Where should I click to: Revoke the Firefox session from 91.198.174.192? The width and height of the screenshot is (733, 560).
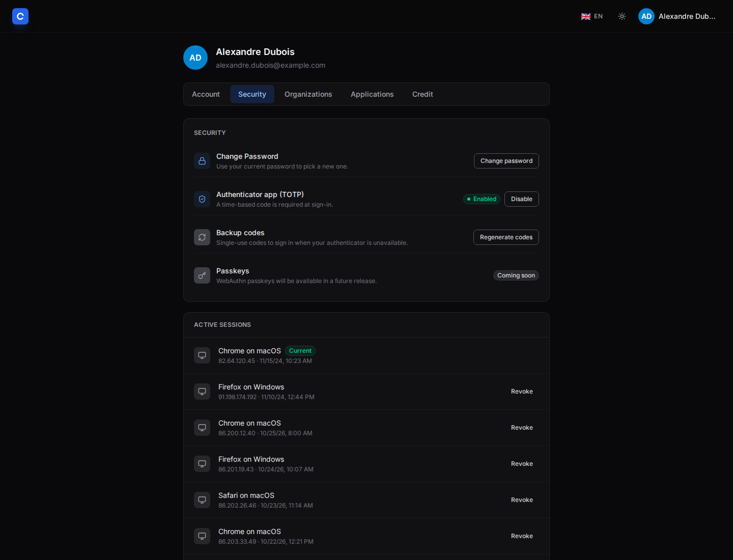pos(522,391)
